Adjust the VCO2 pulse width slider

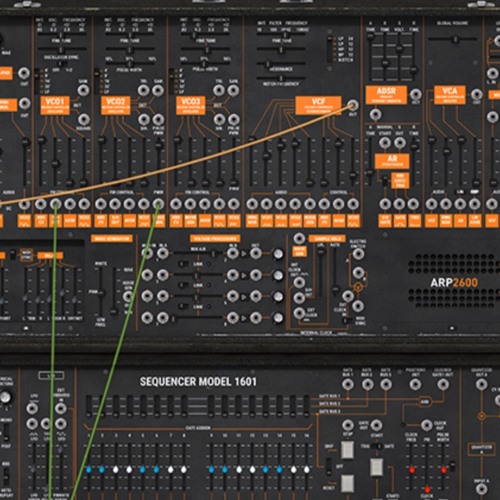[131, 63]
